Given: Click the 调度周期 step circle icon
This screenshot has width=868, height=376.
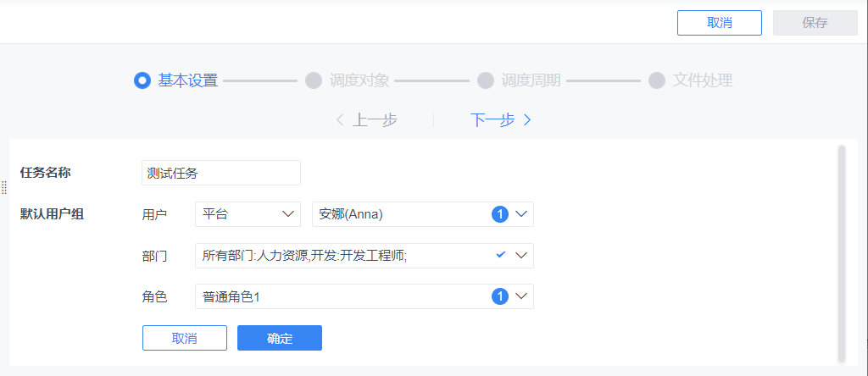Looking at the screenshot, I should click(486, 80).
